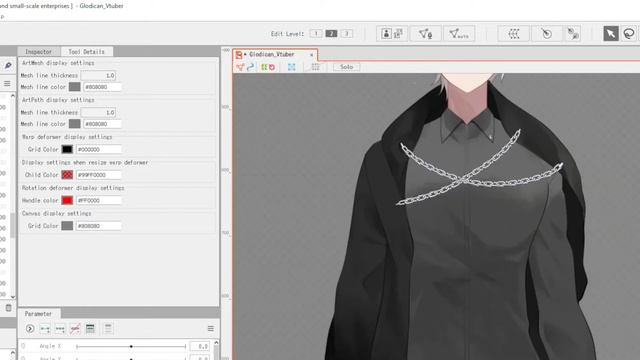
Task: Edit warp Grid Color hex #000000 field
Action: [98, 149]
